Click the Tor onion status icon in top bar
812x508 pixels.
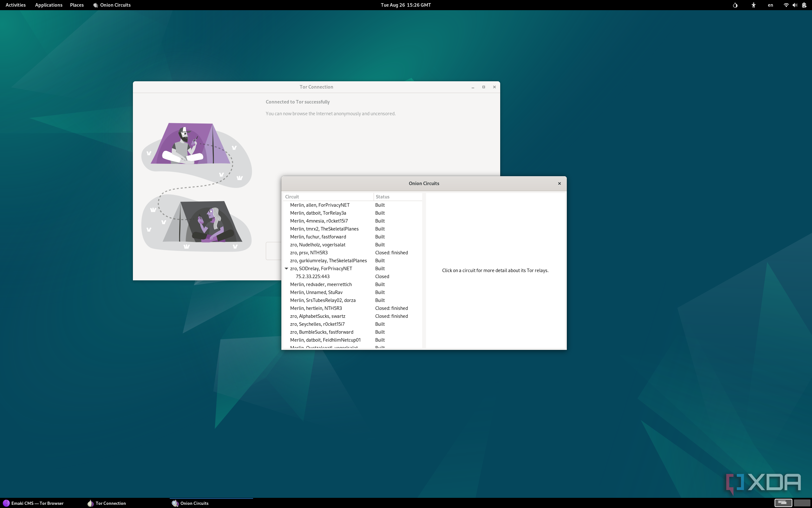735,5
